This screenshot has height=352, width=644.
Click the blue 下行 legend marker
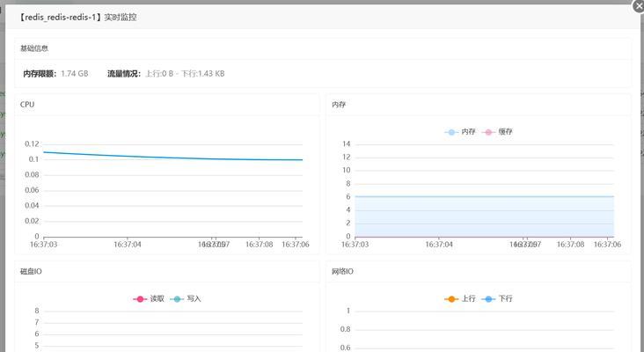[x=488, y=299]
